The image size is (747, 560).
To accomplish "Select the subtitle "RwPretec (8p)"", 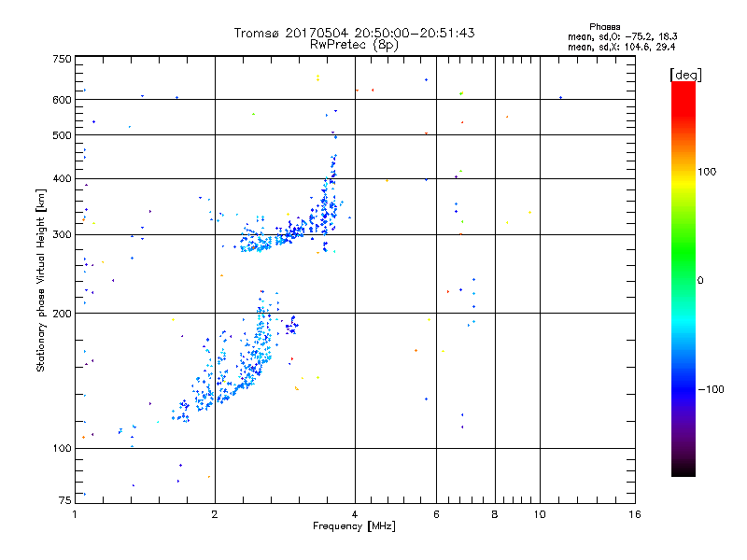I will coord(354,45).
